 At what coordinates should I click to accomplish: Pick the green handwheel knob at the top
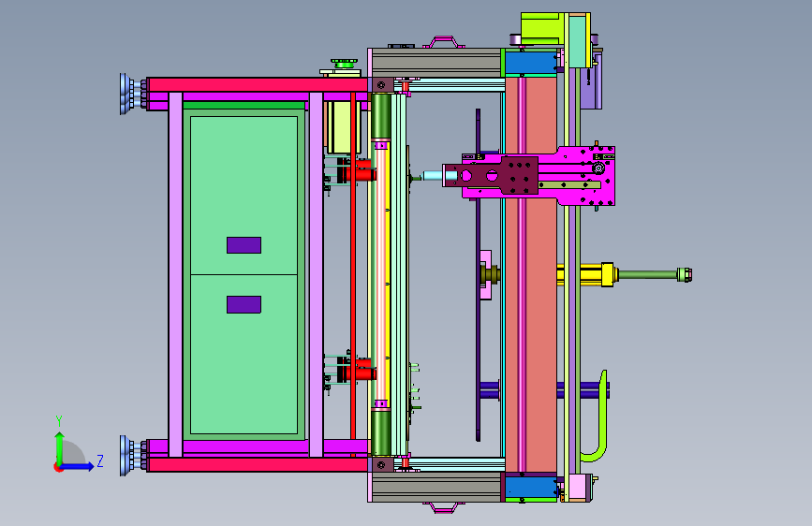click(344, 64)
